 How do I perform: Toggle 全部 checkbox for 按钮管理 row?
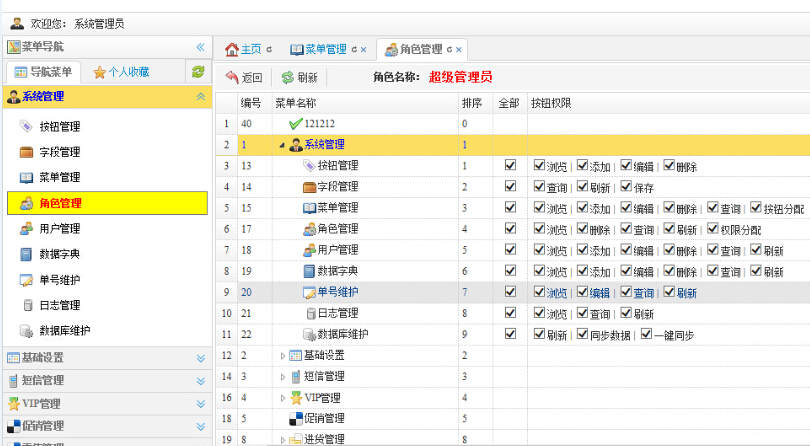click(510, 165)
